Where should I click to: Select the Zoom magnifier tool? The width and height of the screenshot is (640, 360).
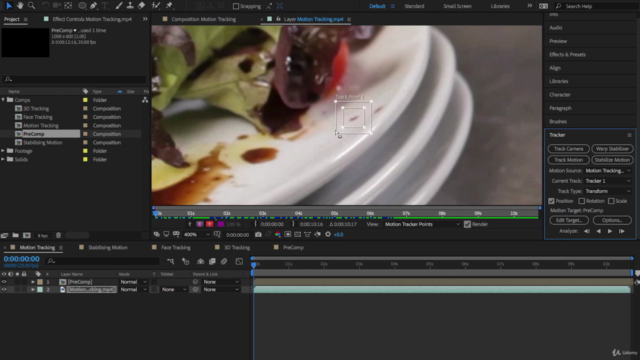coord(31,6)
